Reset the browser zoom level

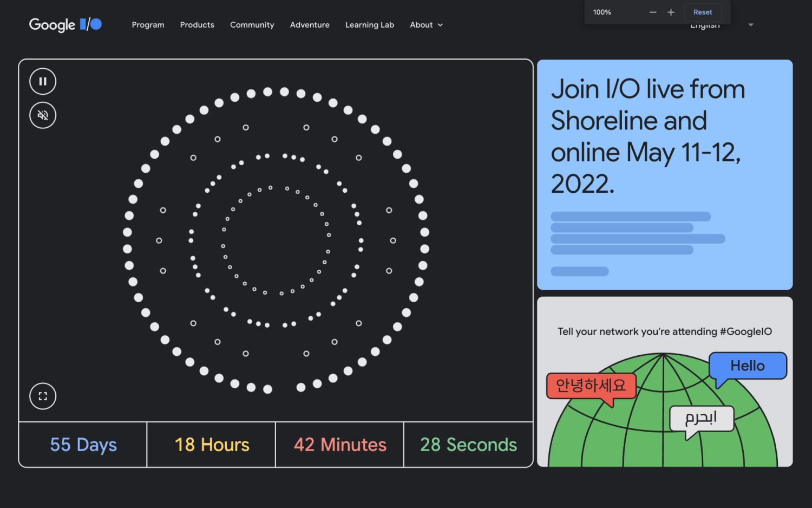pos(702,12)
